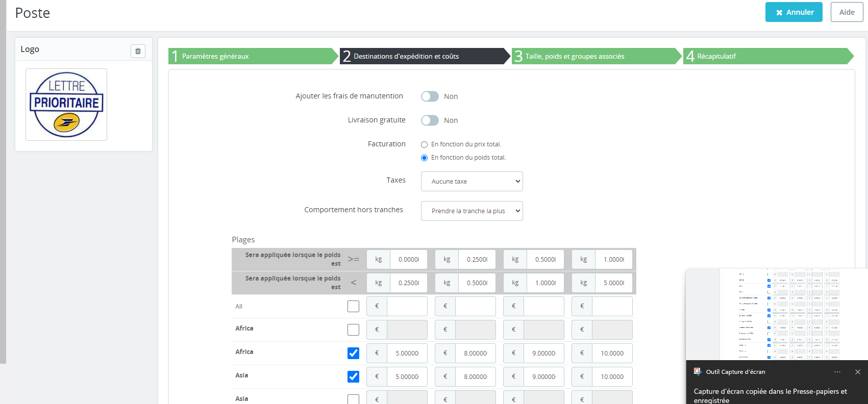Enable Livraison gratuite switch
The height and width of the screenshot is (404, 868).
430,120
